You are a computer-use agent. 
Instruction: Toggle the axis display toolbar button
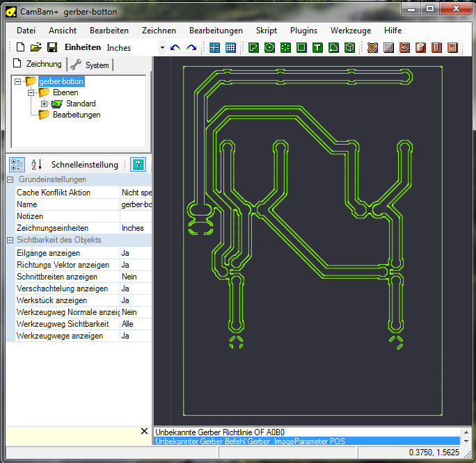pyautogui.click(x=214, y=47)
